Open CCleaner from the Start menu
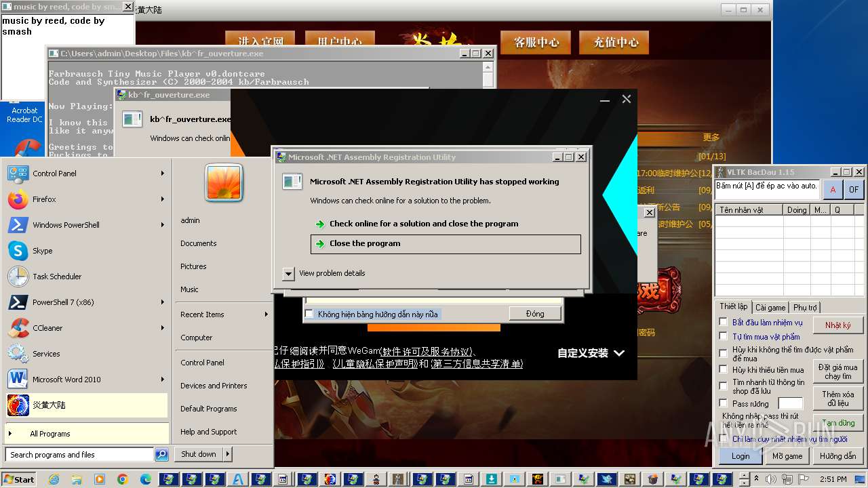The height and width of the screenshot is (488, 868). 18,328
